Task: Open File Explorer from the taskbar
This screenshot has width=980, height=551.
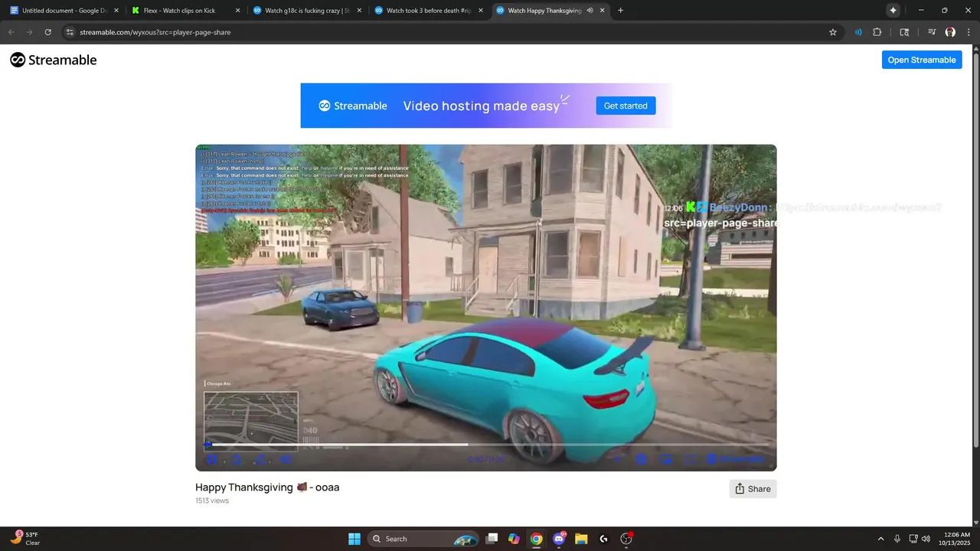Action: 581,539
